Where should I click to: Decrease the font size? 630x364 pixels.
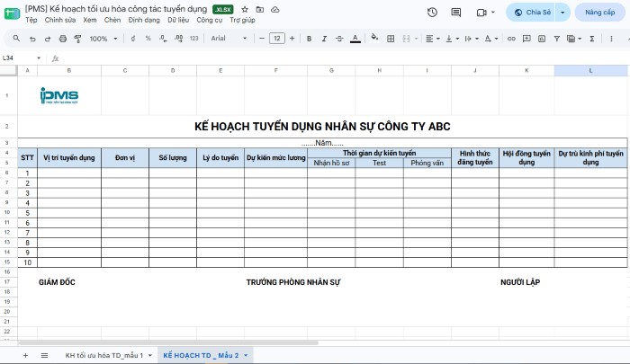pyautogui.click(x=262, y=39)
